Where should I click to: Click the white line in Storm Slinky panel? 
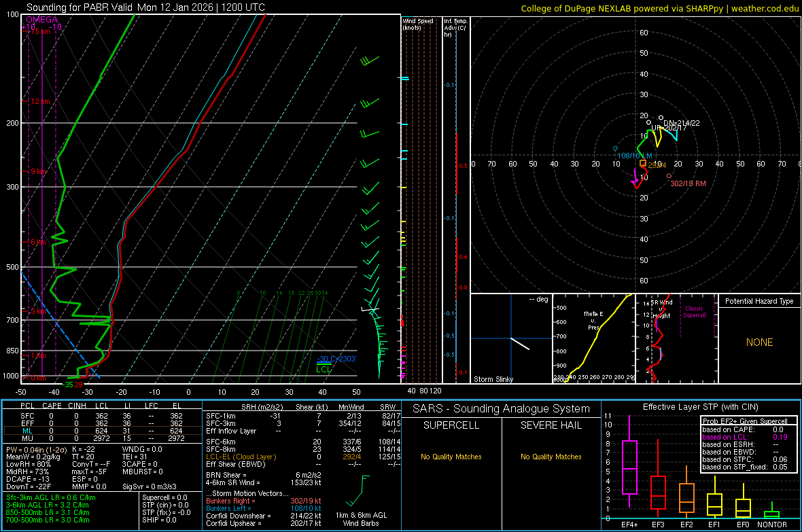[x=520, y=344]
